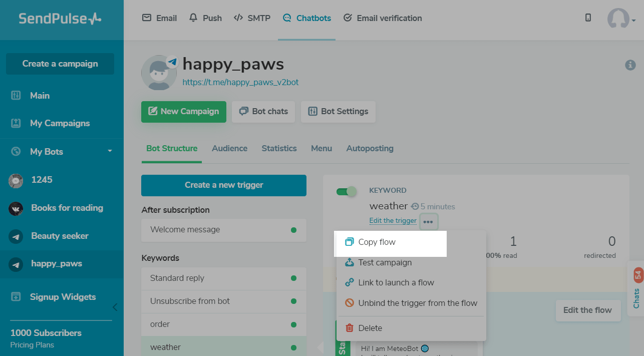Click the mobile phone icon in header
The width and height of the screenshot is (644, 356).
588,18
